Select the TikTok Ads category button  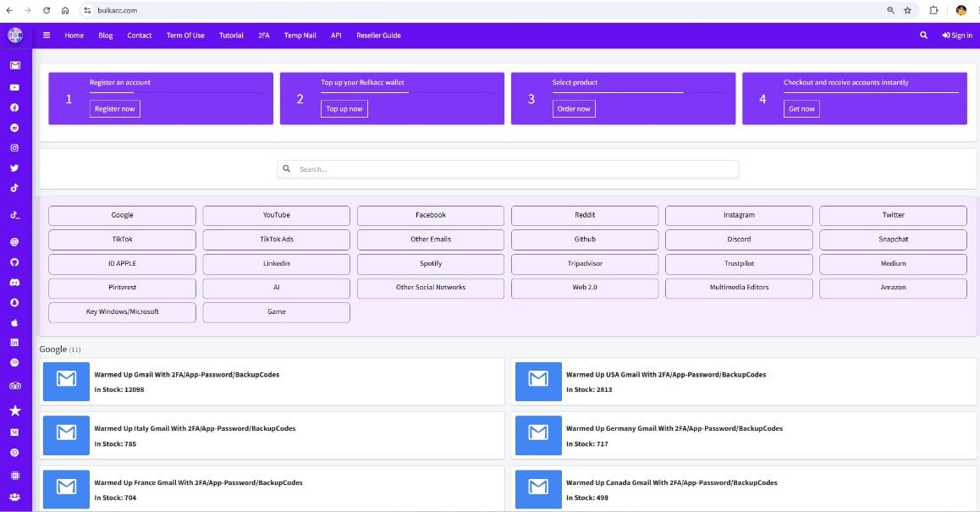point(276,239)
